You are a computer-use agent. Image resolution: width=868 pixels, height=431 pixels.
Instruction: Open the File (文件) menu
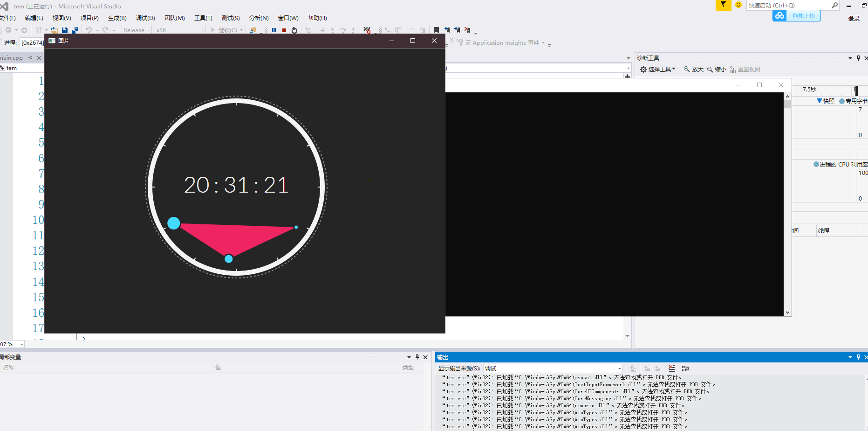click(x=7, y=18)
